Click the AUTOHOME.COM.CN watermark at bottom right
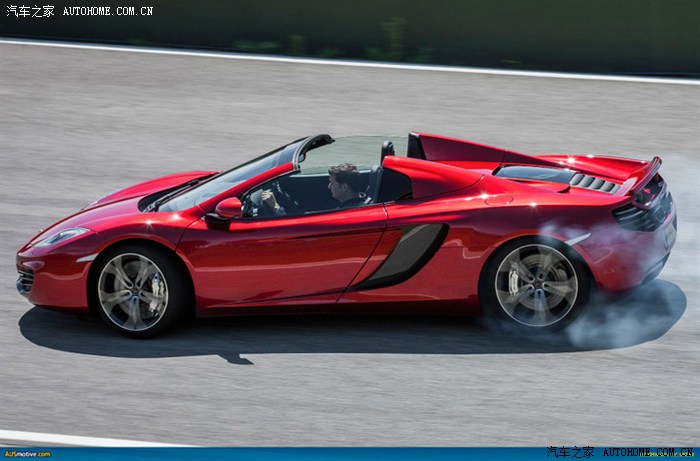700x461 pixels. click(x=647, y=453)
